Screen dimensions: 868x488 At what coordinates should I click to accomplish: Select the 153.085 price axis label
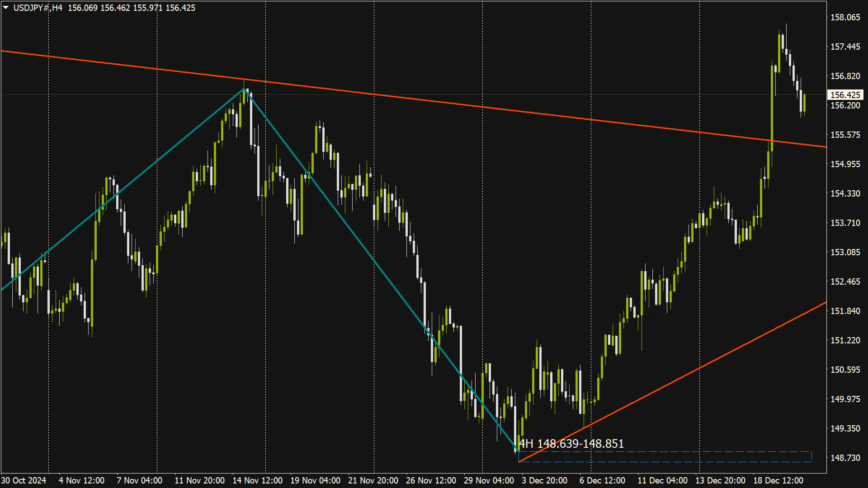pos(845,252)
